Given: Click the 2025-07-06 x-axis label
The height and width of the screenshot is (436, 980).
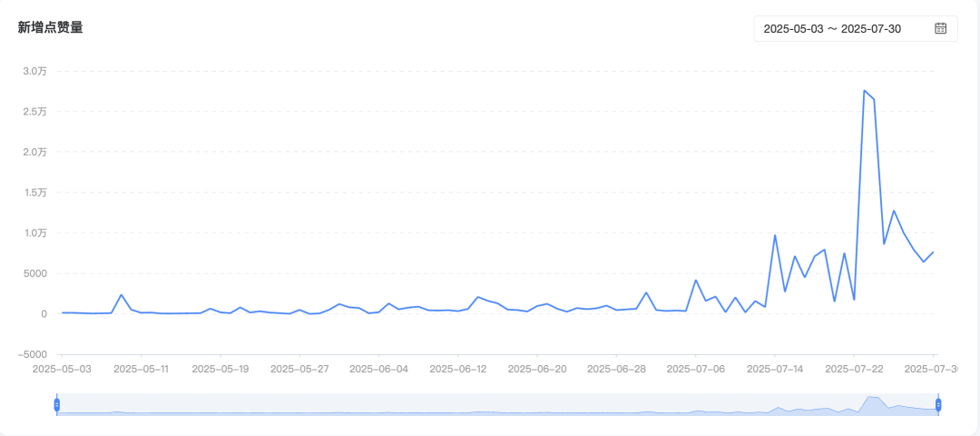Looking at the screenshot, I should pyautogui.click(x=695, y=369).
